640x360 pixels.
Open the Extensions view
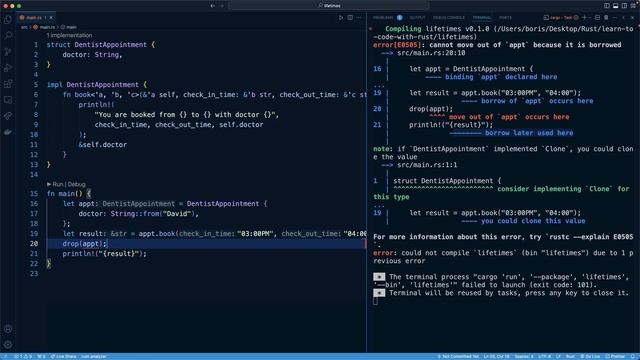(x=8, y=84)
